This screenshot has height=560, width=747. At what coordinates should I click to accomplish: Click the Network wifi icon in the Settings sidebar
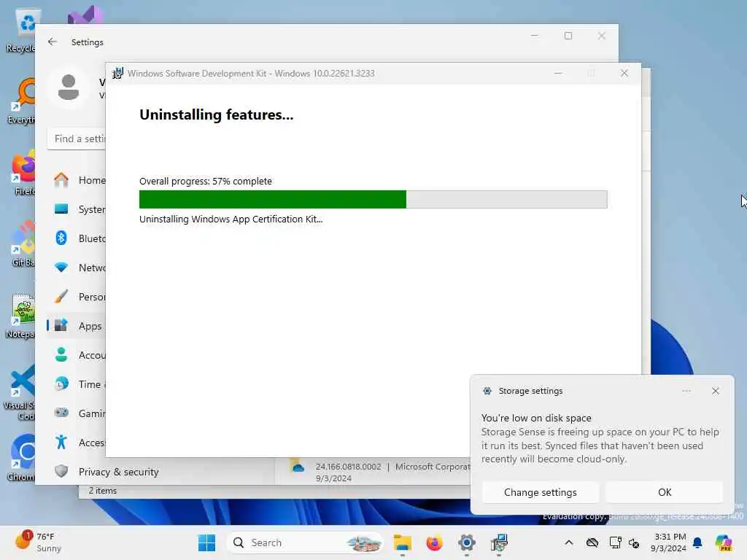coord(61,267)
